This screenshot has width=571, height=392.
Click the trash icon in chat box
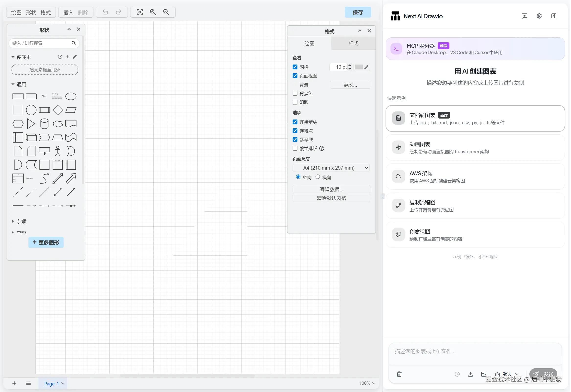click(x=399, y=374)
